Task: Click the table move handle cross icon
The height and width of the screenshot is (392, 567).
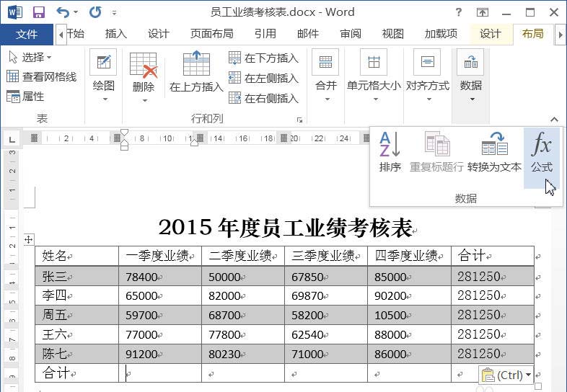Action: click(x=29, y=239)
